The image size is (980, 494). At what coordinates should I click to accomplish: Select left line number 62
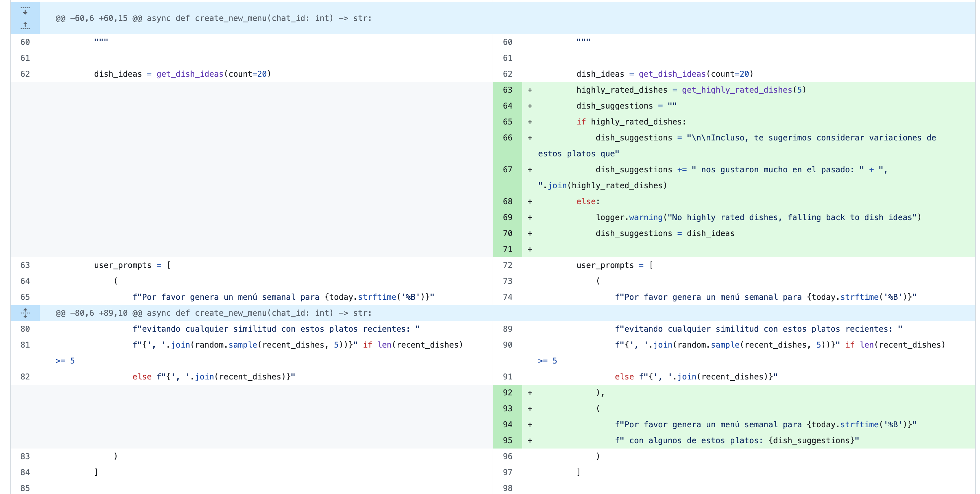[25, 74]
